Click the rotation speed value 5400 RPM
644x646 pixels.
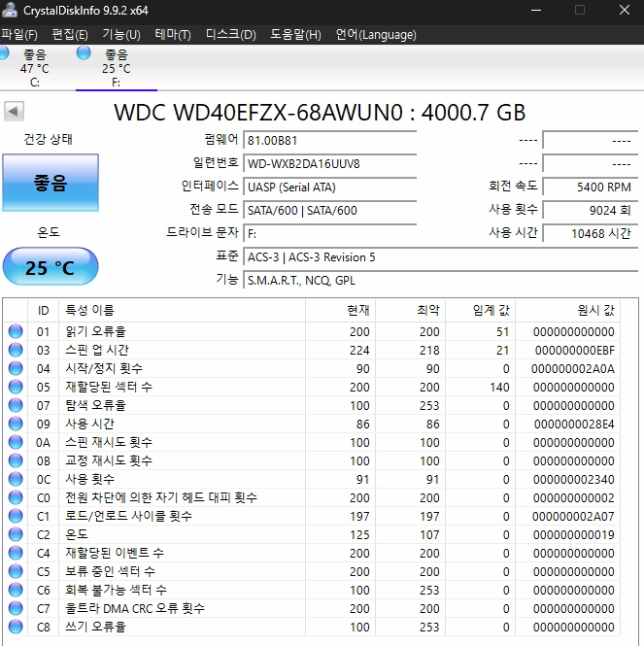(x=591, y=187)
